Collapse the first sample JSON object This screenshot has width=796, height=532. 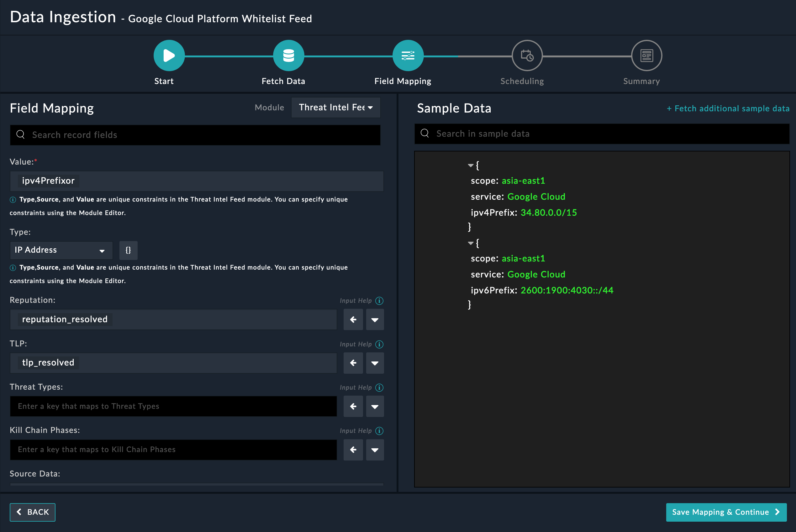[x=470, y=166]
